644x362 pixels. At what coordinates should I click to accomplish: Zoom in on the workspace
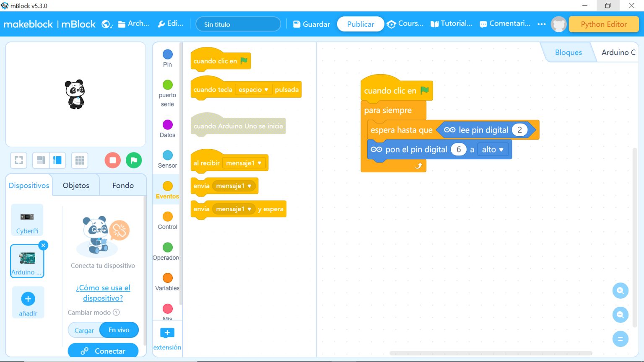[x=620, y=290]
